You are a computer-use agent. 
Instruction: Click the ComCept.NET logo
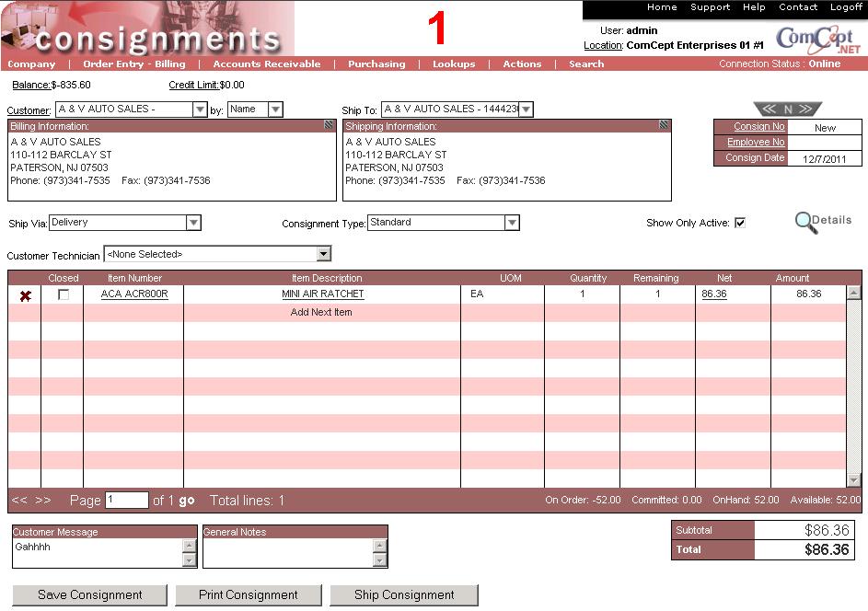[818, 38]
